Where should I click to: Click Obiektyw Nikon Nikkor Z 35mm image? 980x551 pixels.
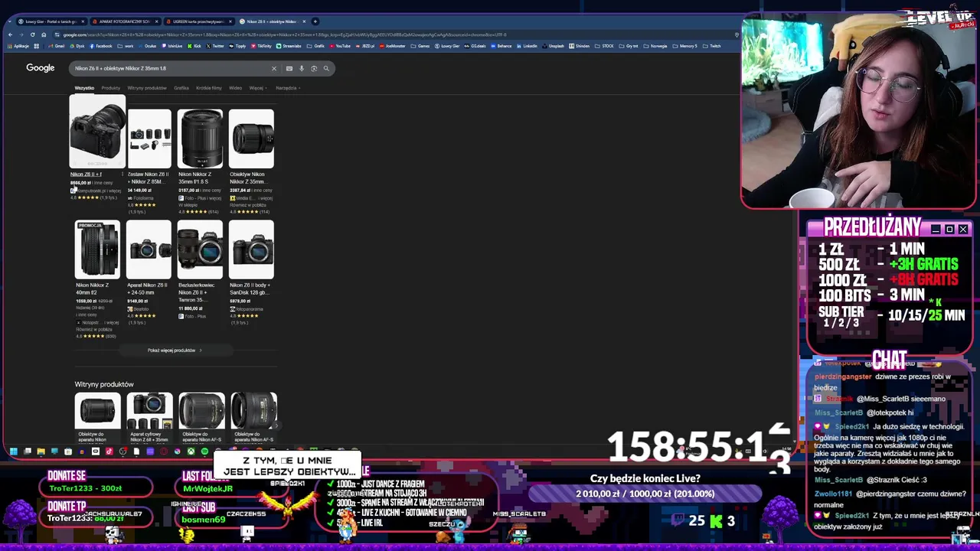point(251,139)
